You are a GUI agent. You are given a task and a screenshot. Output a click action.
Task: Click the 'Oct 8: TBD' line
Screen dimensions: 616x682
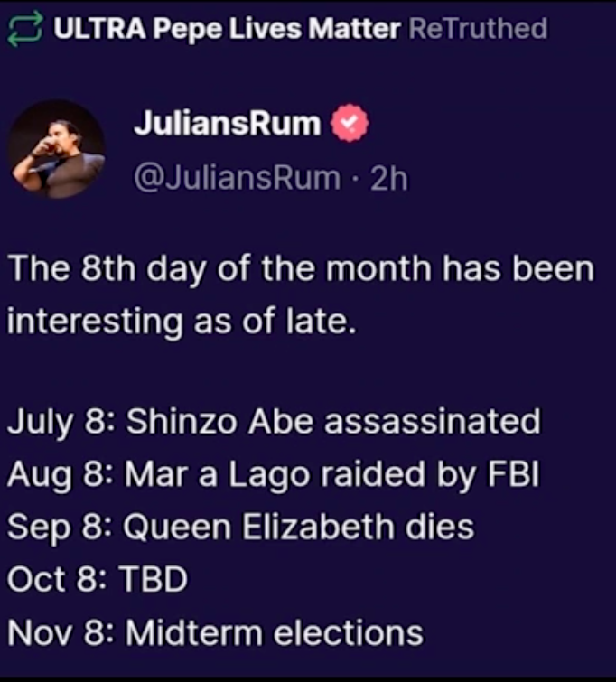(97, 579)
